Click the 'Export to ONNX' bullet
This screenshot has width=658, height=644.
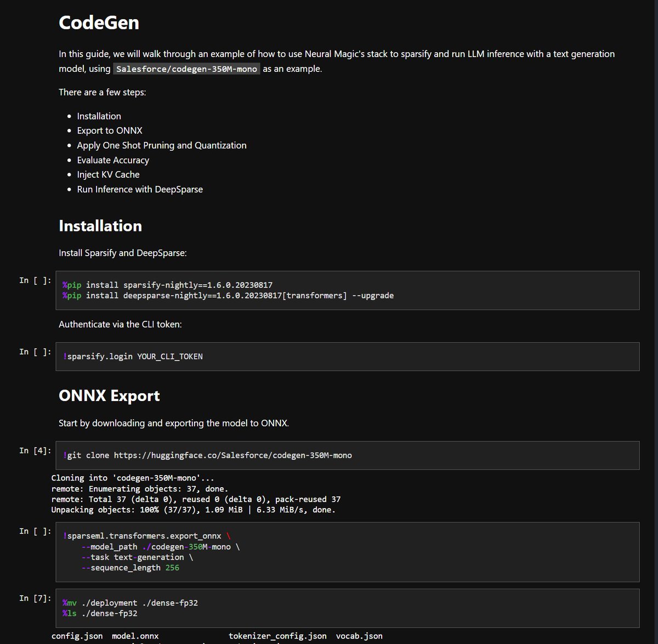click(110, 131)
